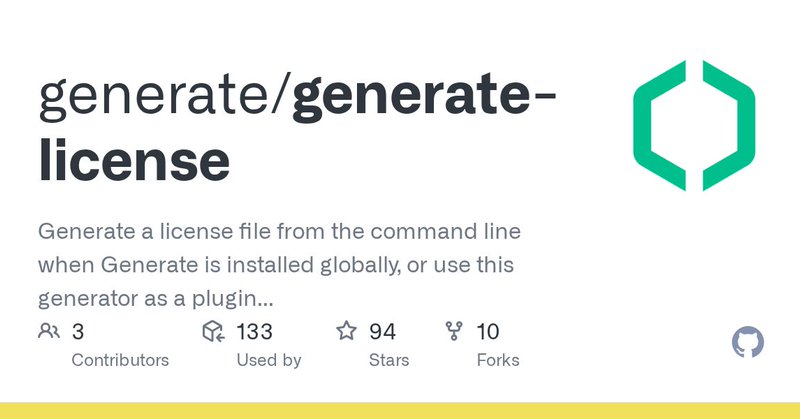Screen dimensions: 800x419
Task: Open the 'generate/' owner name in title
Action: tap(165, 95)
